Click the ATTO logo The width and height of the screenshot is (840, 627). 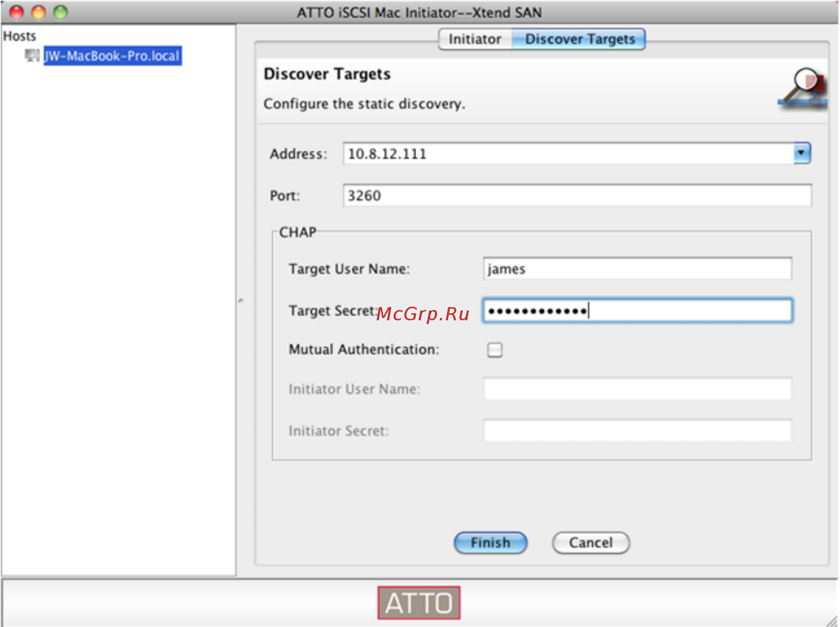click(419, 603)
